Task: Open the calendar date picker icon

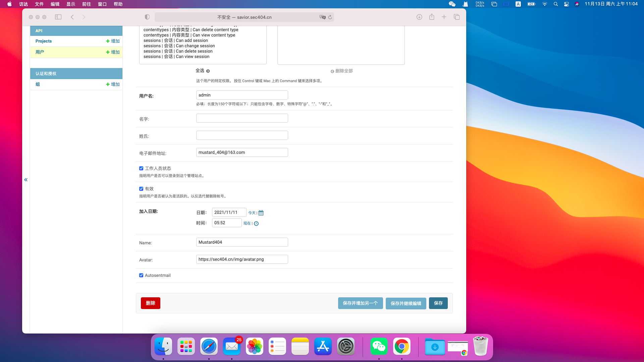Action: [261, 213]
